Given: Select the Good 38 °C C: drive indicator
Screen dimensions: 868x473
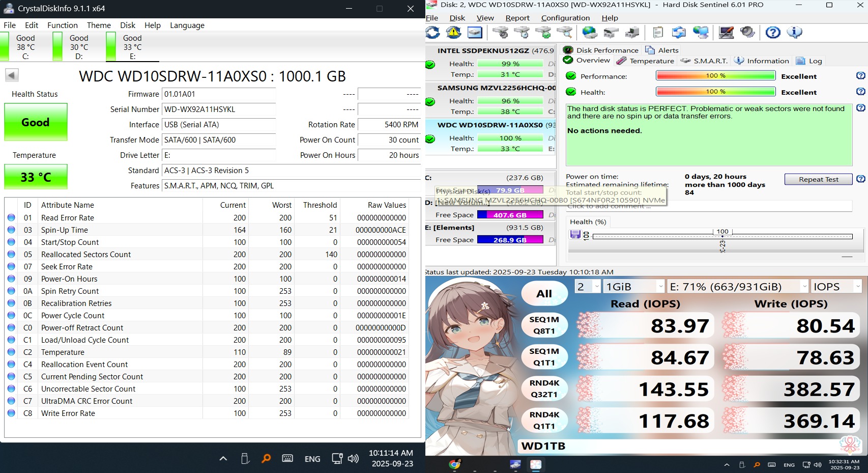Looking at the screenshot, I should 25,47.
